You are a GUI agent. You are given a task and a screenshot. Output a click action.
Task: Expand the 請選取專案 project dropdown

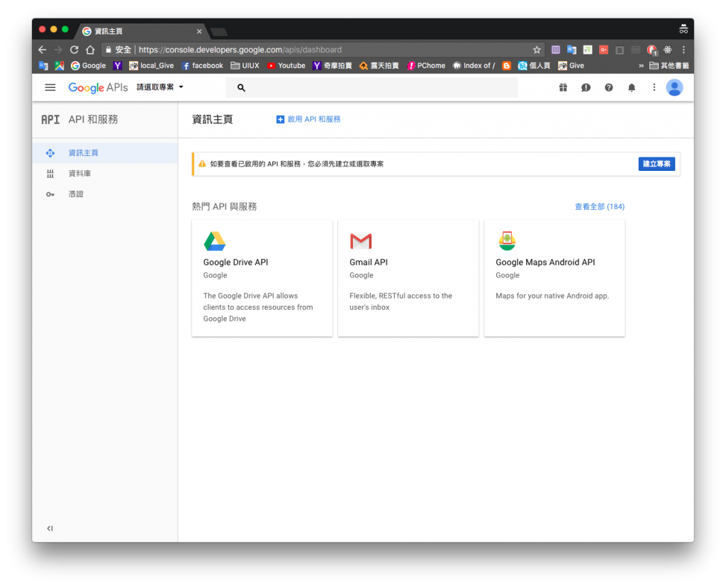click(x=160, y=87)
